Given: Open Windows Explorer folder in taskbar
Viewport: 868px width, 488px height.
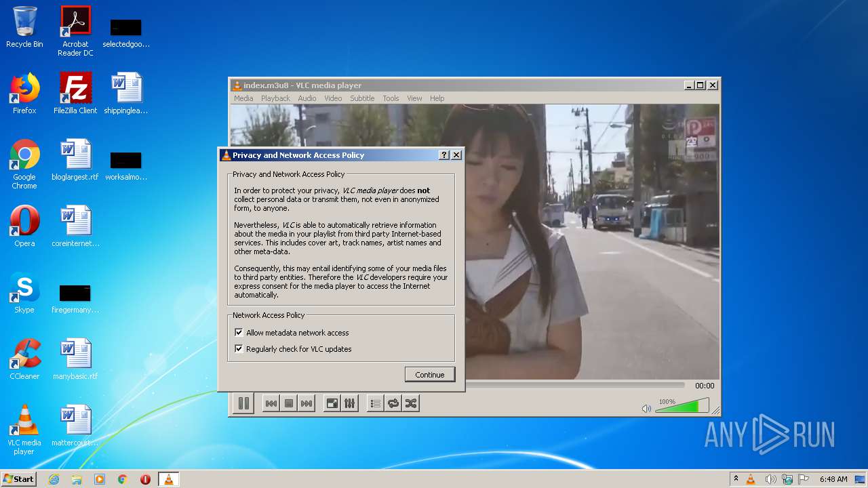Looking at the screenshot, I should 77,479.
